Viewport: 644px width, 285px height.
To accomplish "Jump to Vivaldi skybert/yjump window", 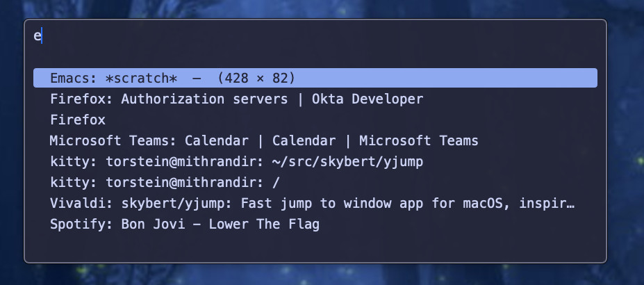I will click(x=313, y=203).
